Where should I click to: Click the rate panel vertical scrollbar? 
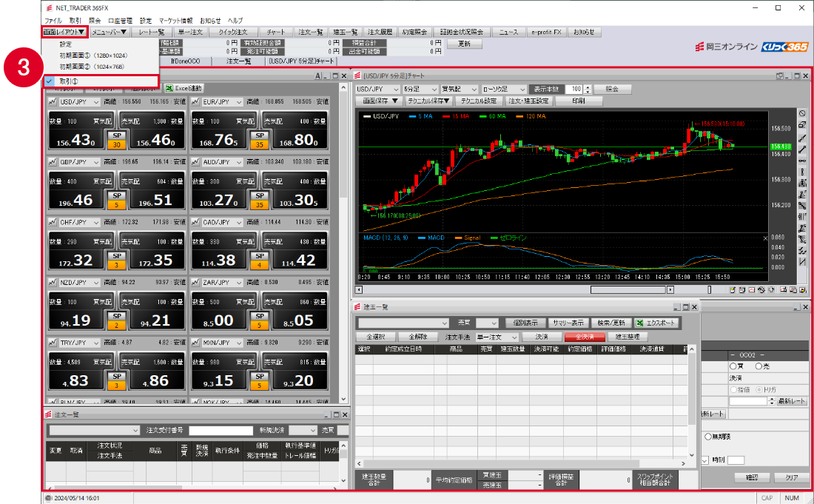coord(343,243)
